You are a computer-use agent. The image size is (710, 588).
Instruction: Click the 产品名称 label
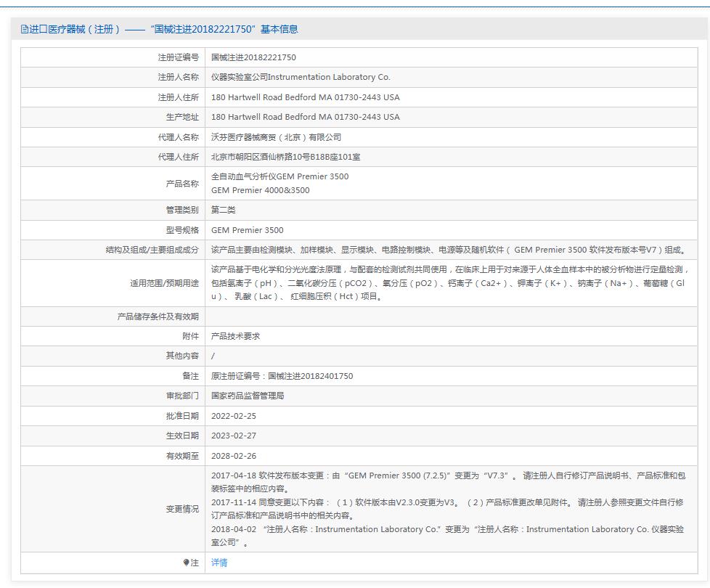pos(182,184)
